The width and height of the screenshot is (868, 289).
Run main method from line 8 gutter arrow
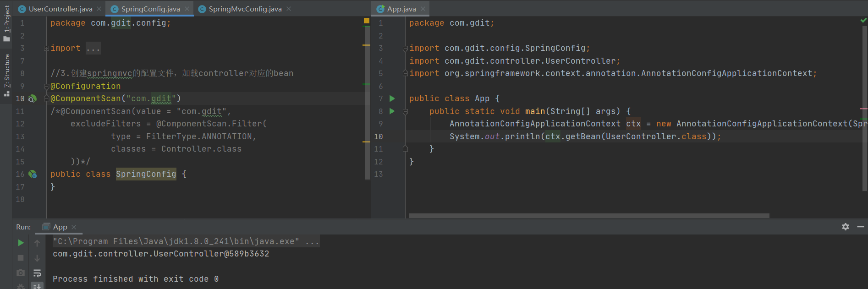[392, 111]
